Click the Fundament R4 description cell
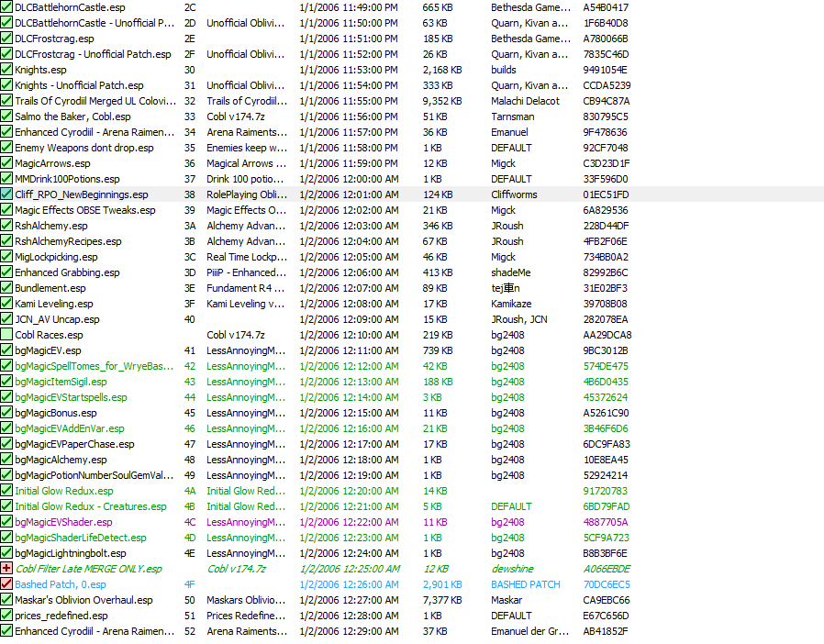 [245, 288]
